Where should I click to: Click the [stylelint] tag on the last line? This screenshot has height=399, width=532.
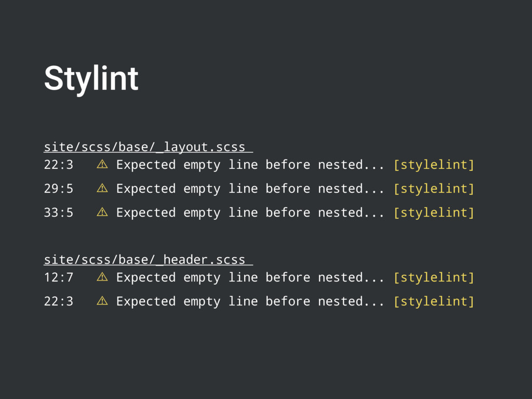coord(434,301)
